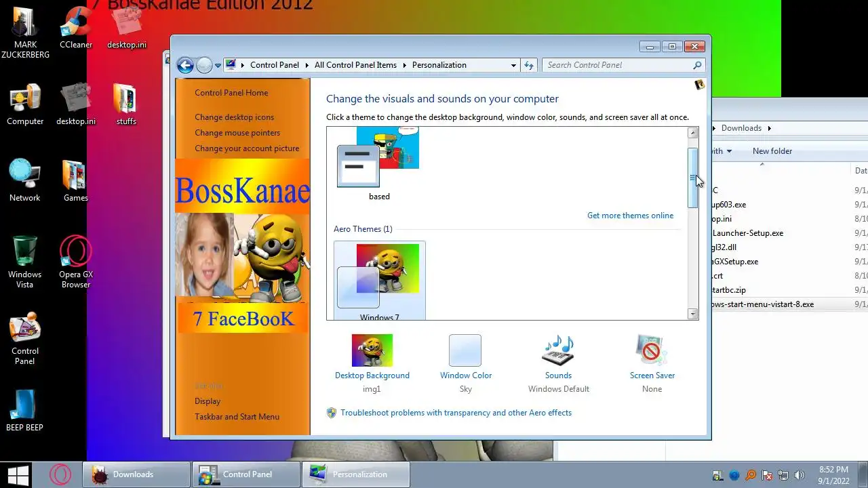
Task: Click New folder in the Downloads window
Action: coord(772,151)
